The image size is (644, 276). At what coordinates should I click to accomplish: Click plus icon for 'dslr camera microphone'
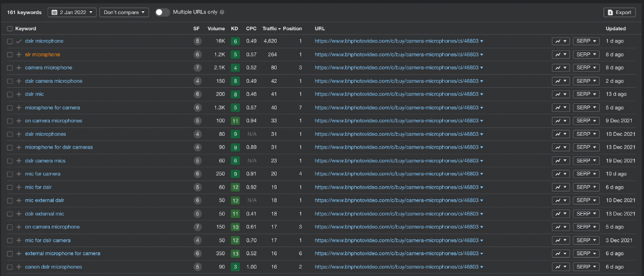pos(18,81)
